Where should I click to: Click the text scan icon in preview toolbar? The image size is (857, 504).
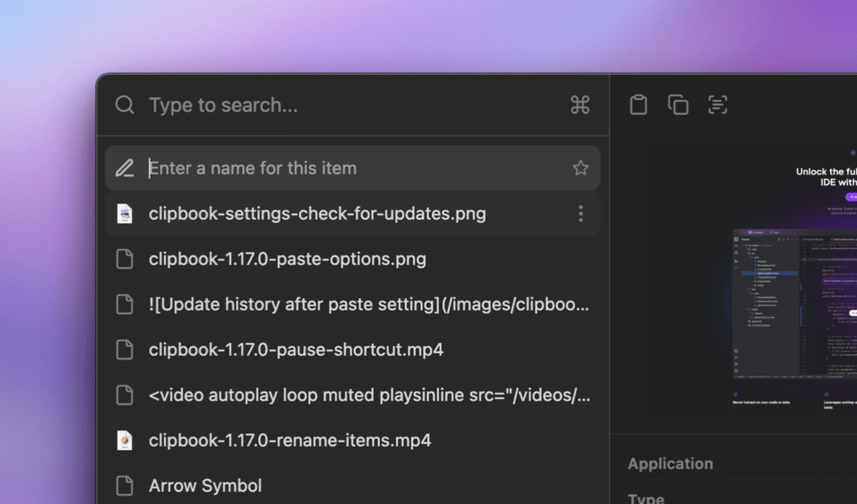[x=717, y=104]
